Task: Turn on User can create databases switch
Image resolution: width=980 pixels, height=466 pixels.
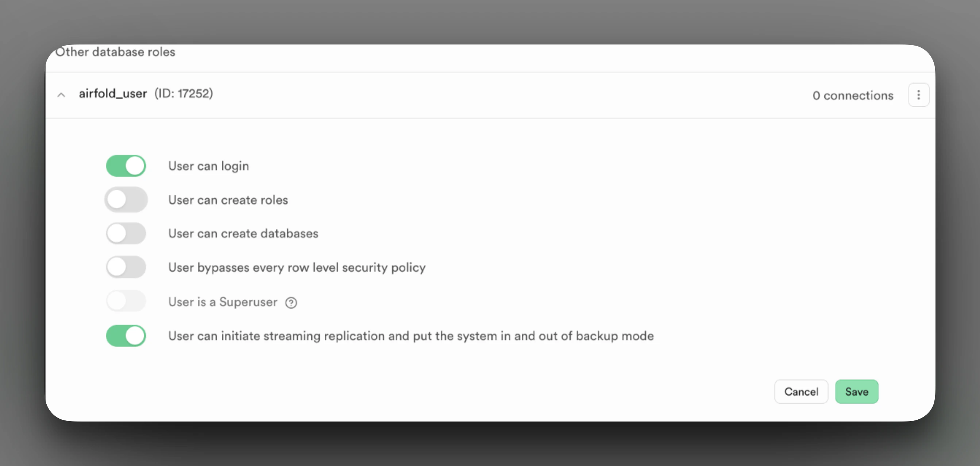Action: click(126, 233)
